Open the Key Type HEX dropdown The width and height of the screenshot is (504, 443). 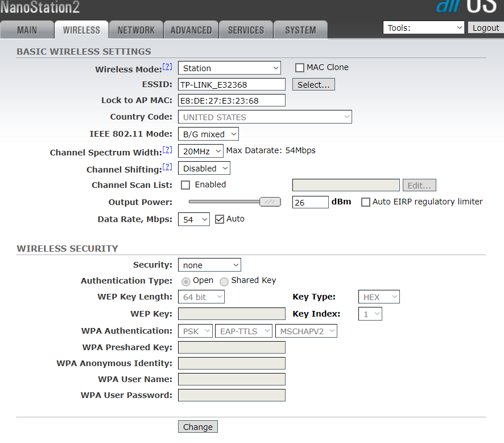(379, 297)
